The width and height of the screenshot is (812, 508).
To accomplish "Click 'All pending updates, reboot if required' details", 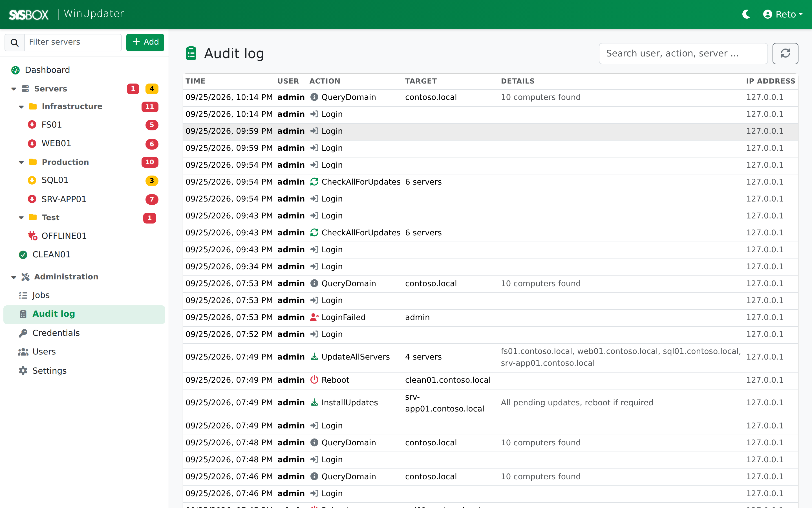I will click(577, 402).
